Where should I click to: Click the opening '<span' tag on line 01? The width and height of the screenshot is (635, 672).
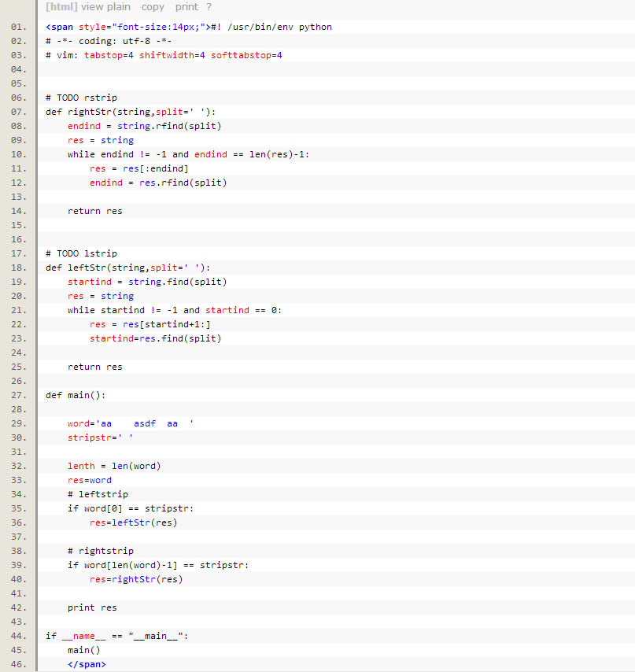pyautogui.click(x=59, y=27)
